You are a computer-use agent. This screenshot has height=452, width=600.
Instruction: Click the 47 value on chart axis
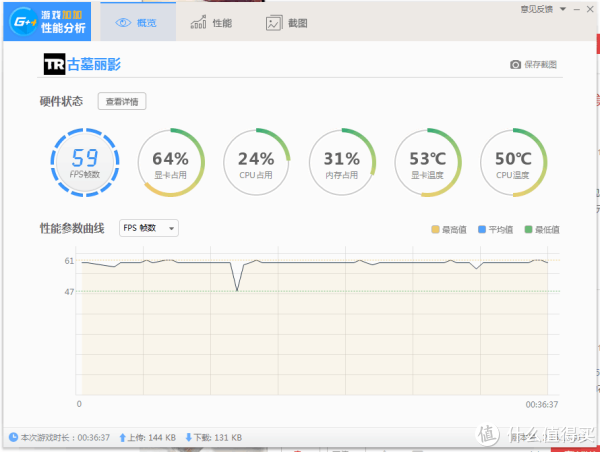coord(69,292)
